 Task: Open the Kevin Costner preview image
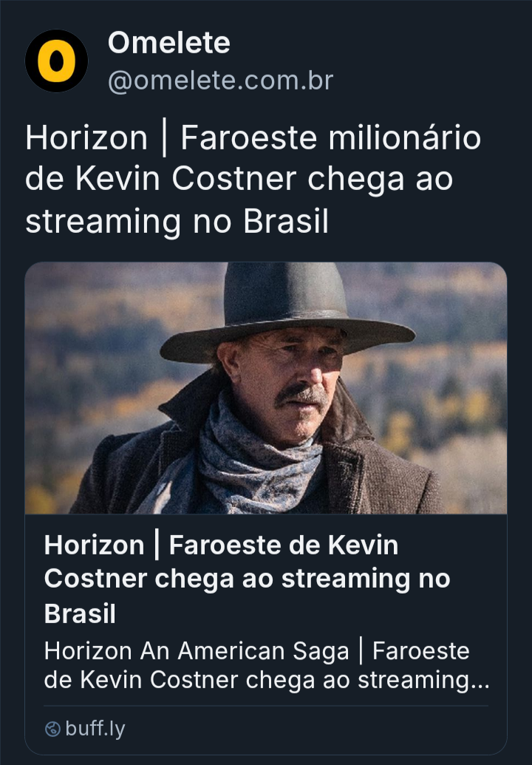pyautogui.click(x=266, y=388)
